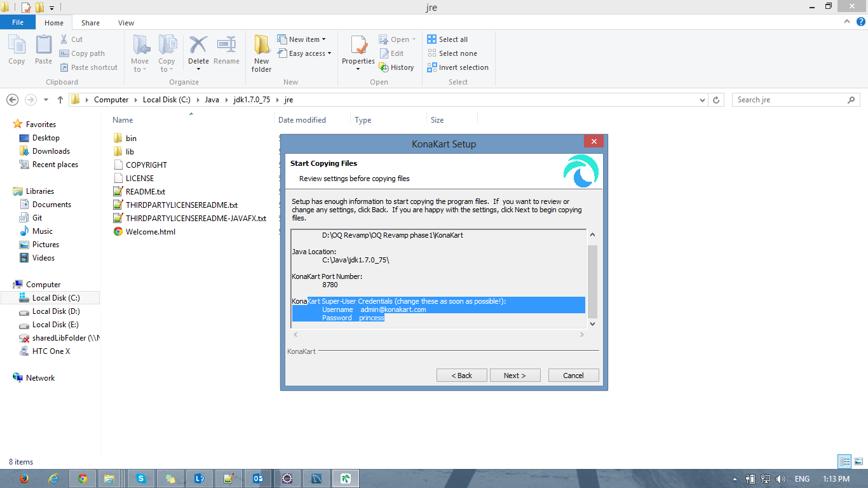The image size is (868, 488).
Task: Click Invert selection in ribbon
Action: (458, 67)
